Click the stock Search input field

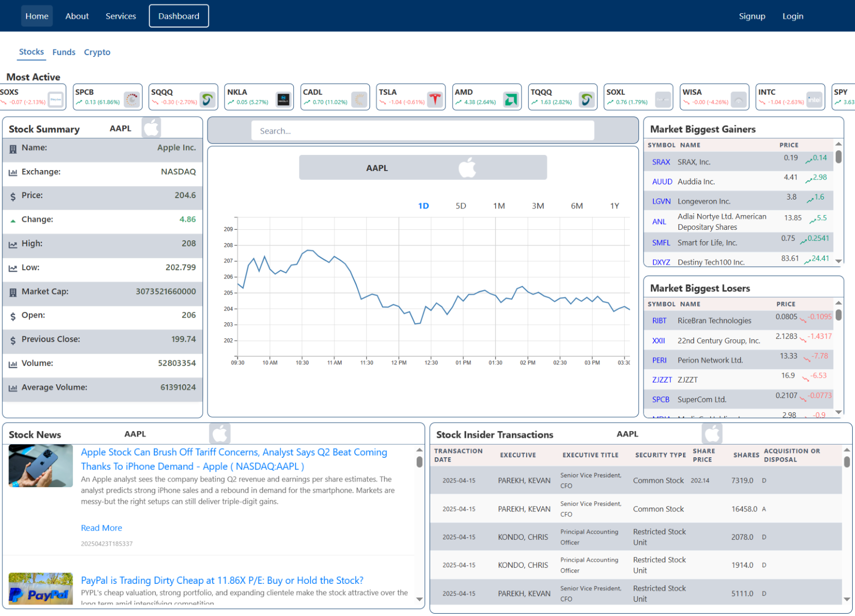[x=423, y=131]
